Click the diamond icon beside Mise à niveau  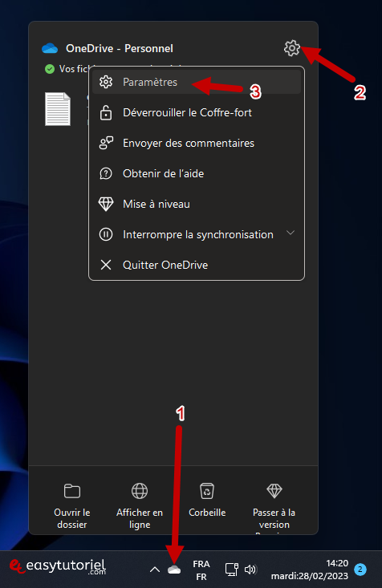pos(106,204)
